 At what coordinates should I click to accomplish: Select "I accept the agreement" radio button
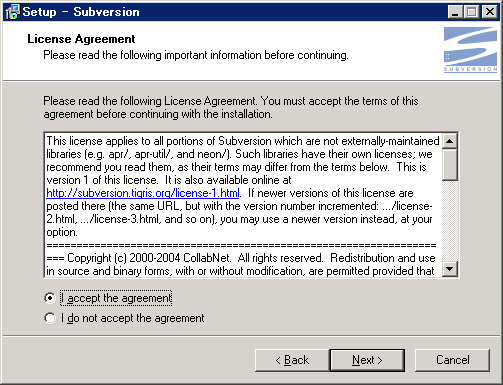pos(50,298)
